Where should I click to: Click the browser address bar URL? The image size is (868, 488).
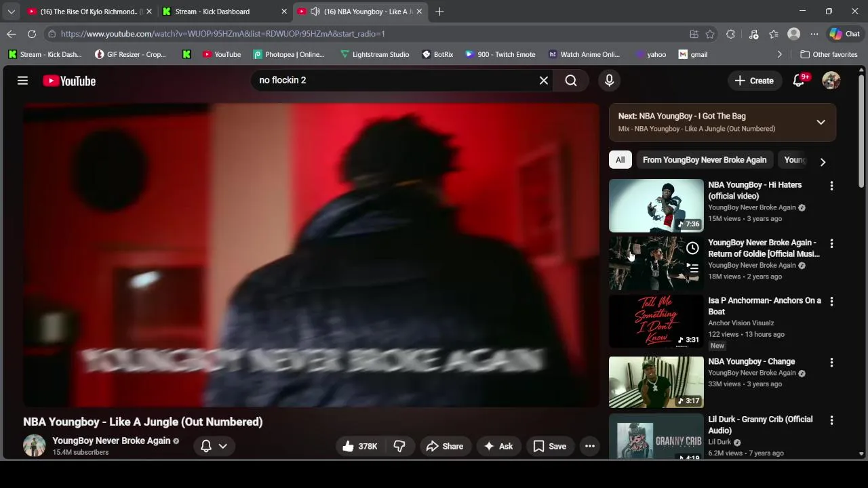click(223, 34)
